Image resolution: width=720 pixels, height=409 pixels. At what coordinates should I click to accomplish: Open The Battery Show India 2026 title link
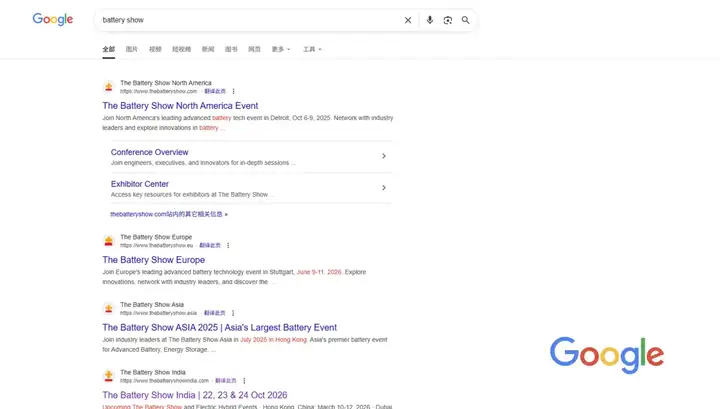pos(195,395)
